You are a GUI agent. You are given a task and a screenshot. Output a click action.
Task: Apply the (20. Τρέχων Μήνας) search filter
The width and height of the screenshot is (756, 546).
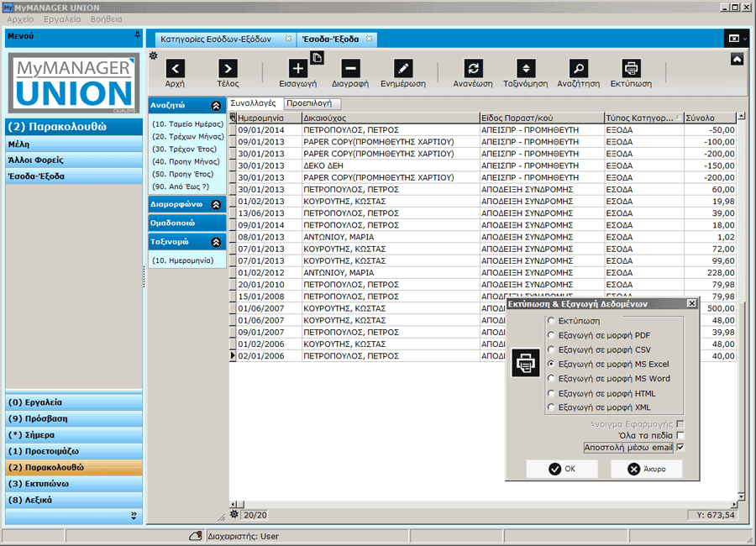188,136
